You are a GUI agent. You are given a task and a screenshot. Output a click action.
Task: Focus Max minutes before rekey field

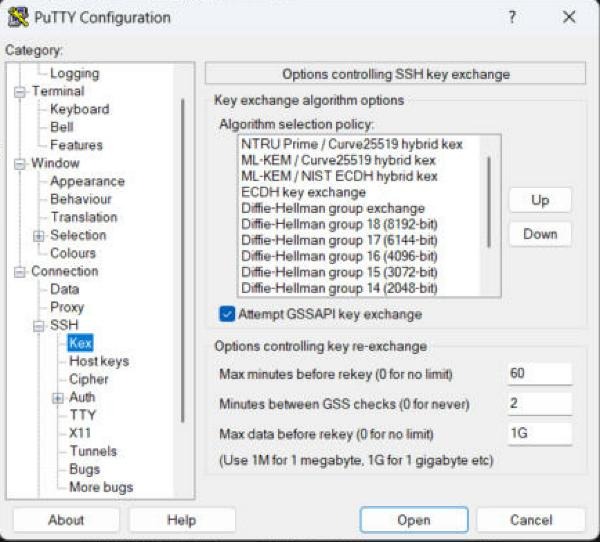pos(540,373)
